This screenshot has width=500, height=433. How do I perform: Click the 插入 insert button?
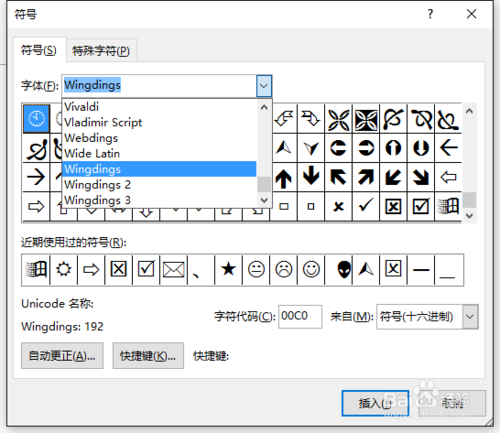point(375,403)
